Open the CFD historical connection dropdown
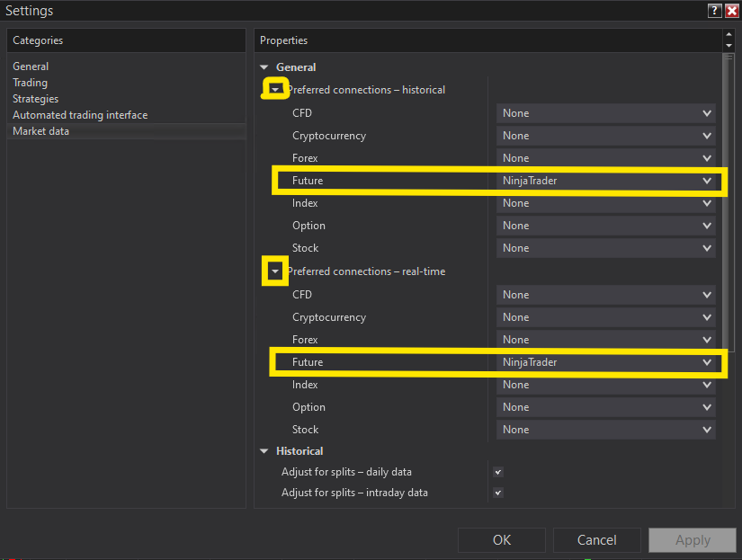 [x=605, y=112]
